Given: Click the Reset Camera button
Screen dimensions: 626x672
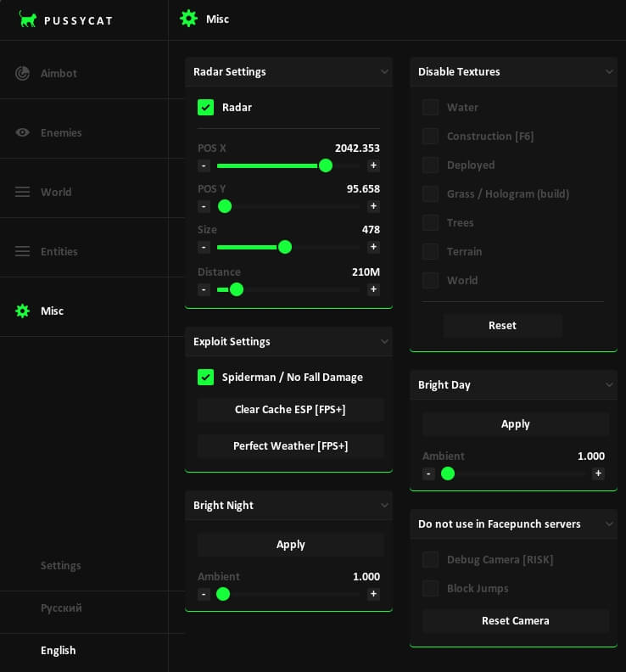Looking at the screenshot, I should click(x=516, y=621).
